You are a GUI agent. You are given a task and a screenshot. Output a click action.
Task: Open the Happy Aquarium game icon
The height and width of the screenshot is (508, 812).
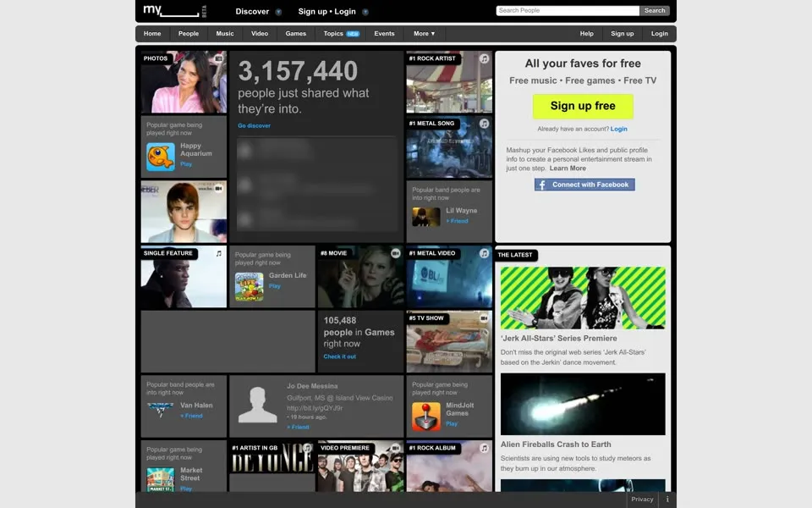coord(161,157)
